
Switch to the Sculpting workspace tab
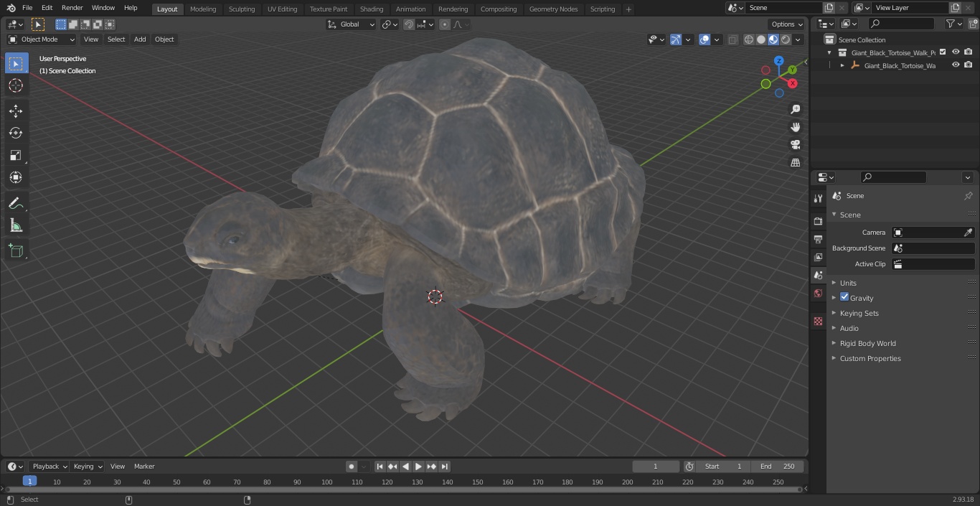pos(242,9)
